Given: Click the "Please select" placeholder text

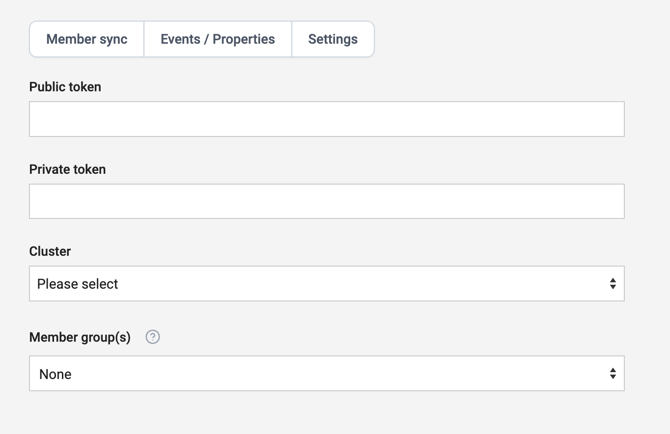Looking at the screenshot, I should click(x=78, y=284).
